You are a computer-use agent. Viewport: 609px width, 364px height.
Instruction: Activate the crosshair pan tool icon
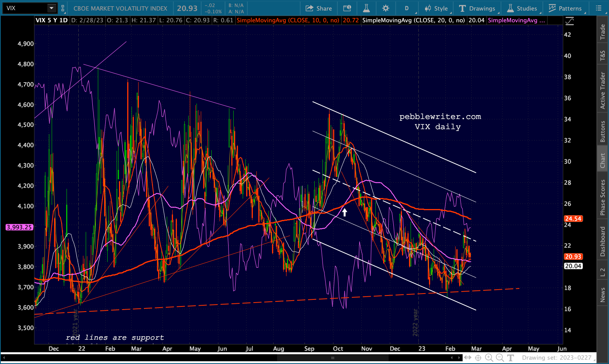tap(478, 357)
